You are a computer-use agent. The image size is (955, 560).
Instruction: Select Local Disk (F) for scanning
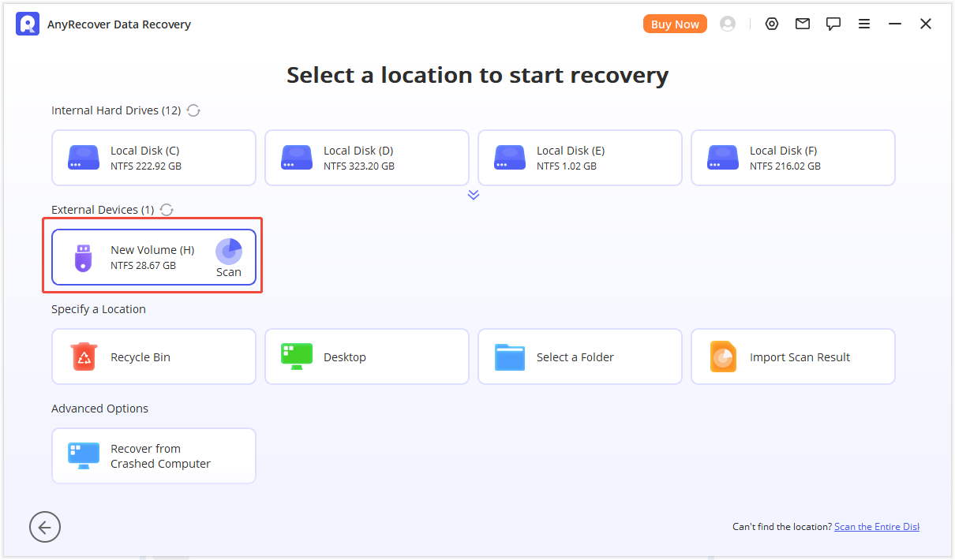[792, 158]
